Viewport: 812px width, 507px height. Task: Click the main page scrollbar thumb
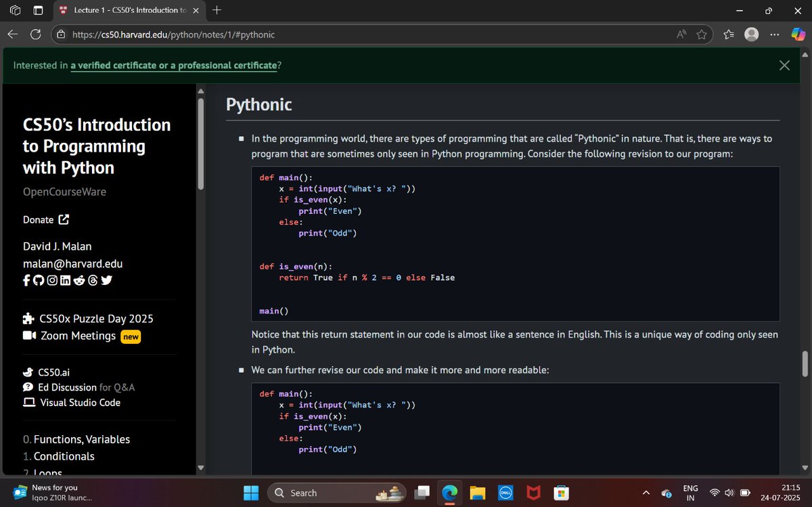pyautogui.click(x=805, y=363)
